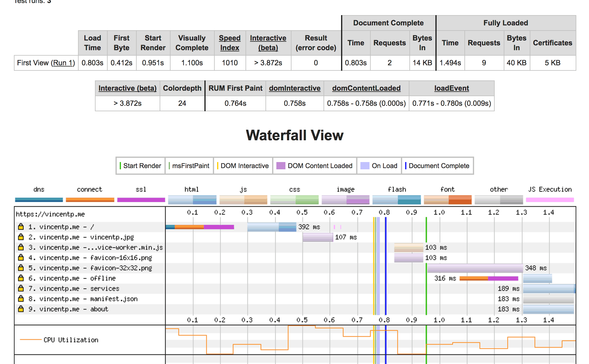
Task: Click the font legend color bar
Action: [x=447, y=200]
